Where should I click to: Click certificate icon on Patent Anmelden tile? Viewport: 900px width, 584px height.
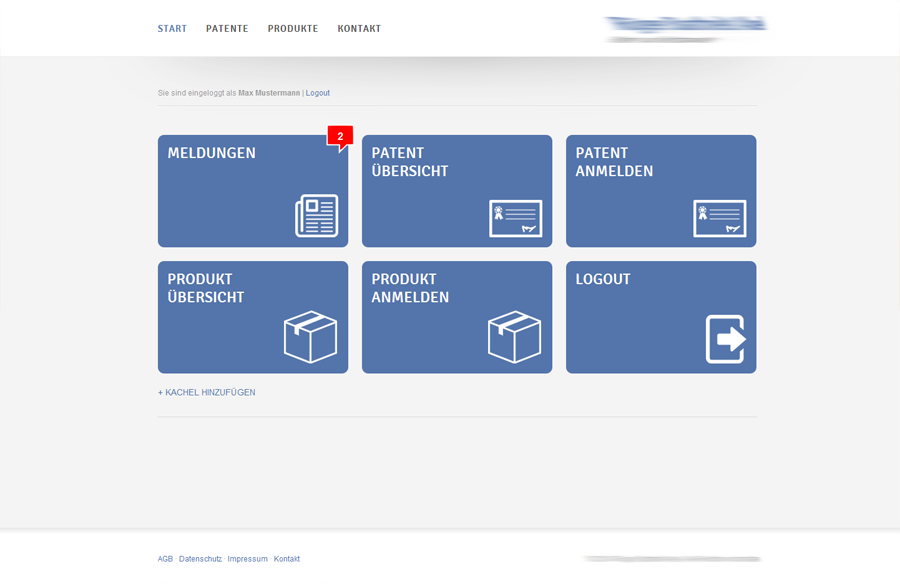pyautogui.click(x=720, y=218)
